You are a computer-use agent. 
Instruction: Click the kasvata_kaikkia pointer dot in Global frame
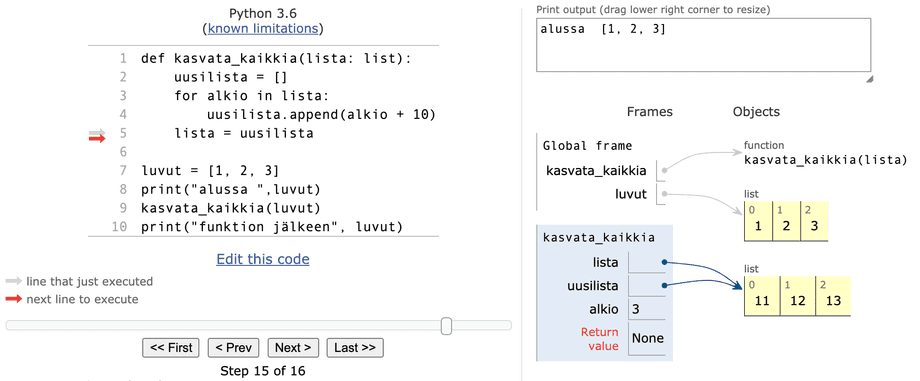tap(664, 171)
